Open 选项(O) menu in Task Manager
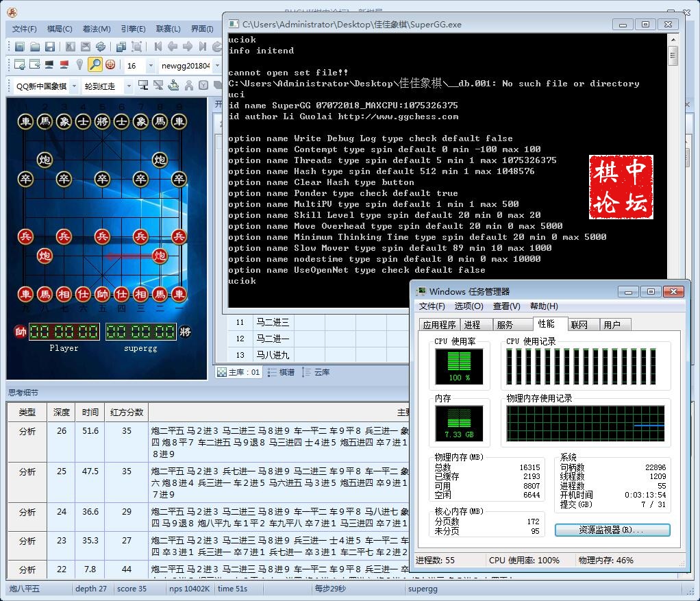 click(x=468, y=306)
